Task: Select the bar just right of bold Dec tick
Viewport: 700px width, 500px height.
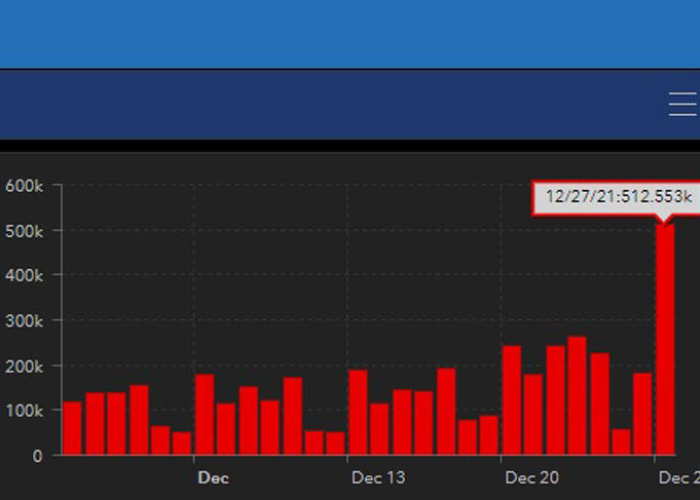Action: tap(204, 415)
